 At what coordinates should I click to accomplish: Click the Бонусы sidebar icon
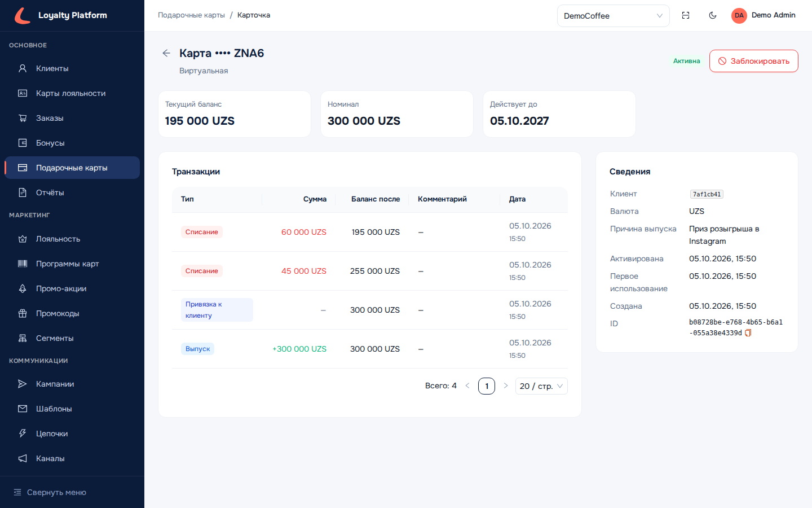(x=23, y=143)
